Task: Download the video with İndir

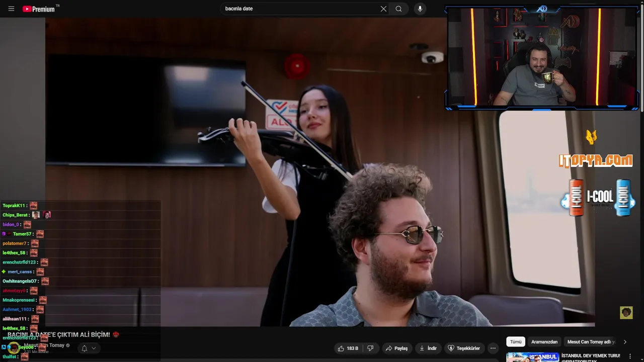Action: point(428,348)
